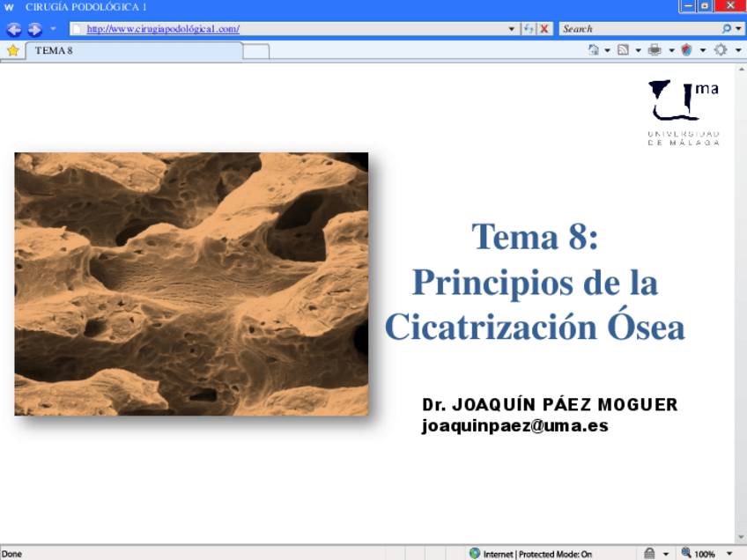Click the Home page icon
Viewport: 747px width, 560px height.
pos(594,50)
